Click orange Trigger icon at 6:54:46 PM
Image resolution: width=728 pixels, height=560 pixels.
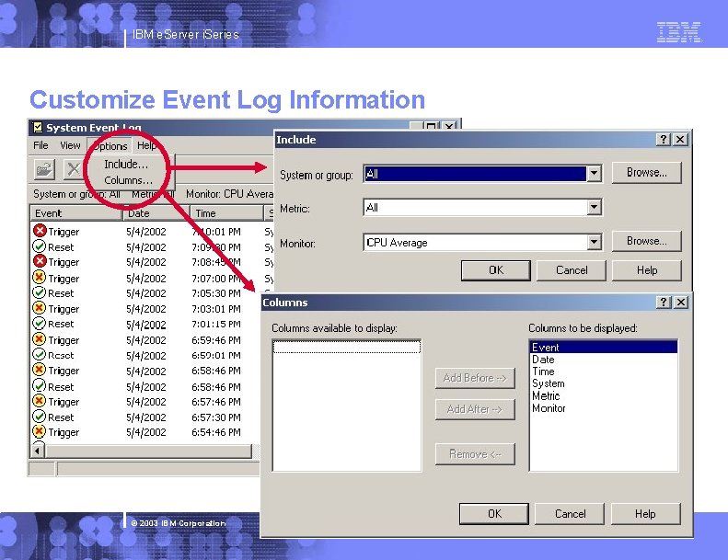coord(39,431)
